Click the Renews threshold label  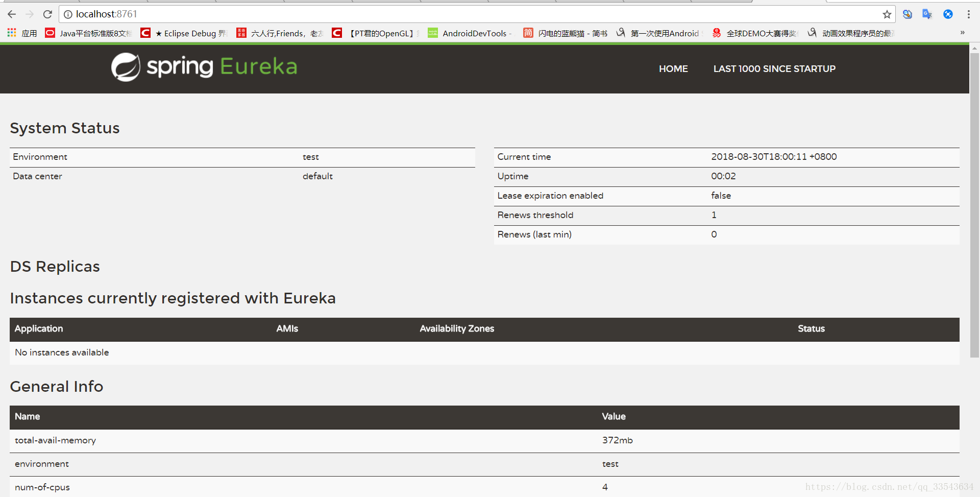tap(535, 215)
